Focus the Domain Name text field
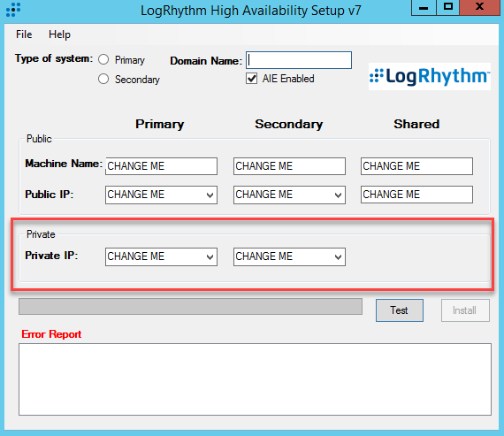The height and width of the screenshot is (436, 504). click(x=299, y=60)
